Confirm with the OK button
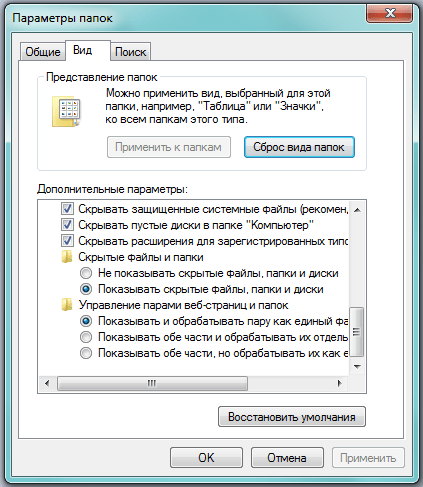The image size is (423, 487). pyautogui.click(x=206, y=458)
